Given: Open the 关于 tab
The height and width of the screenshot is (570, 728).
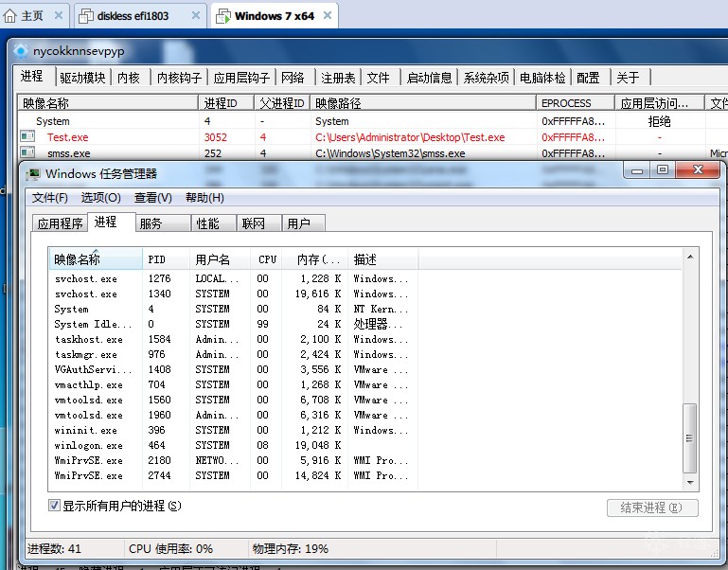Looking at the screenshot, I should point(630,78).
